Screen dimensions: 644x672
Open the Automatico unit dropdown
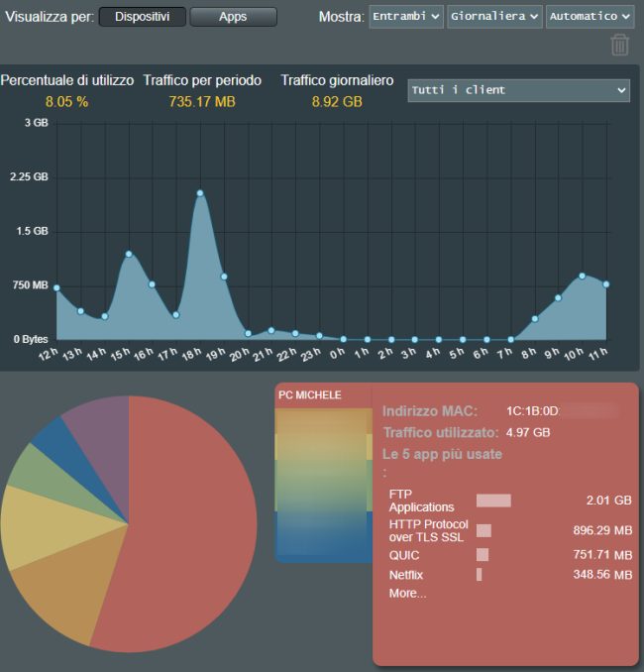coord(590,17)
